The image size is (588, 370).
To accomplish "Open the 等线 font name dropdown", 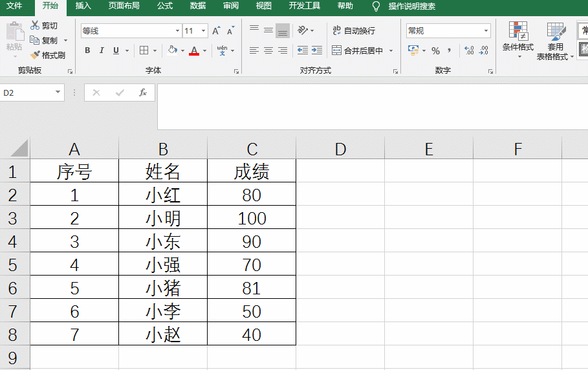I will [x=177, y=31].
